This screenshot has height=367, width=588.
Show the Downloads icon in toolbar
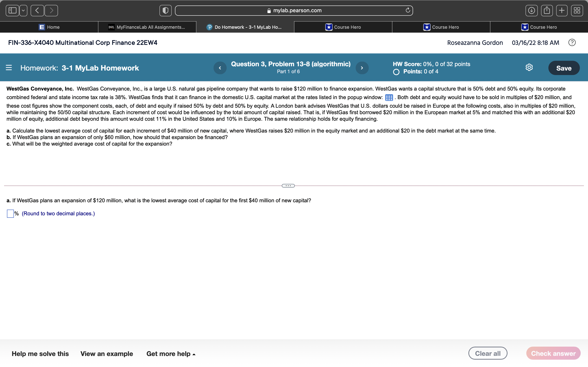(532, 10)
